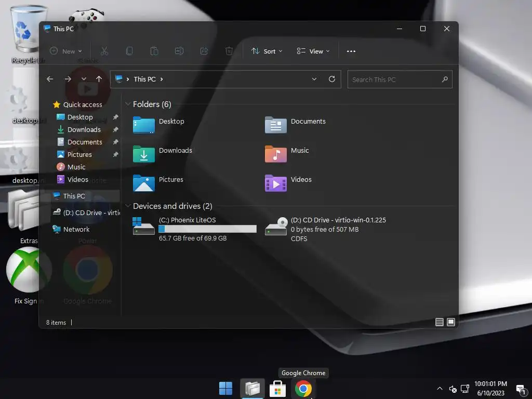Click the '8 items' status bar text
Image resolution: width=532 pixels, height=399 pixels.
coord(56,322)
